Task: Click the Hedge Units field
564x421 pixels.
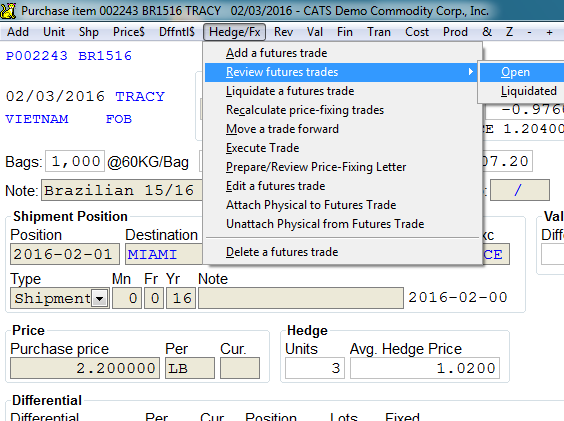Action: 315,368
